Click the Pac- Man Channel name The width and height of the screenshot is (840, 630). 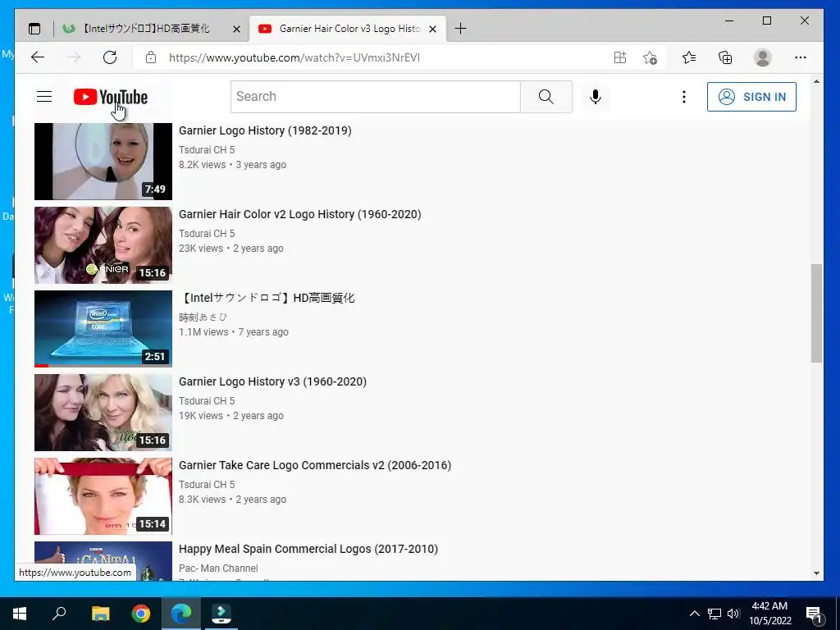point(218,568)
